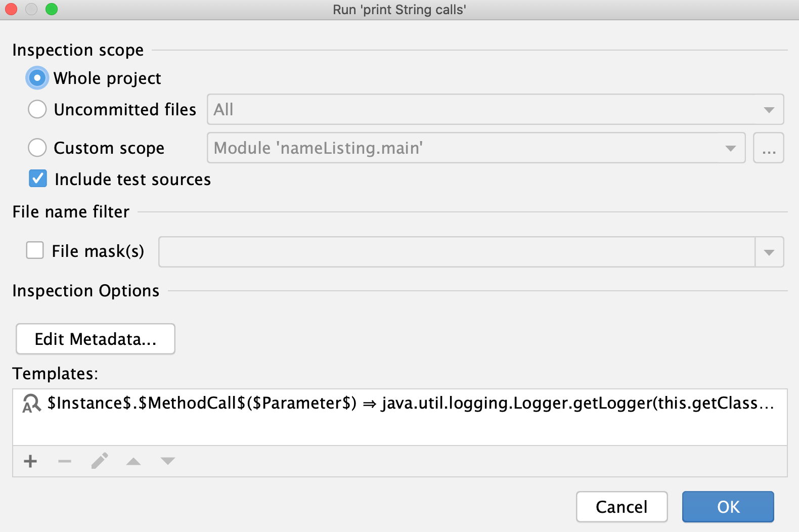Select the Whole project radio button

click(x=37, y=78)
